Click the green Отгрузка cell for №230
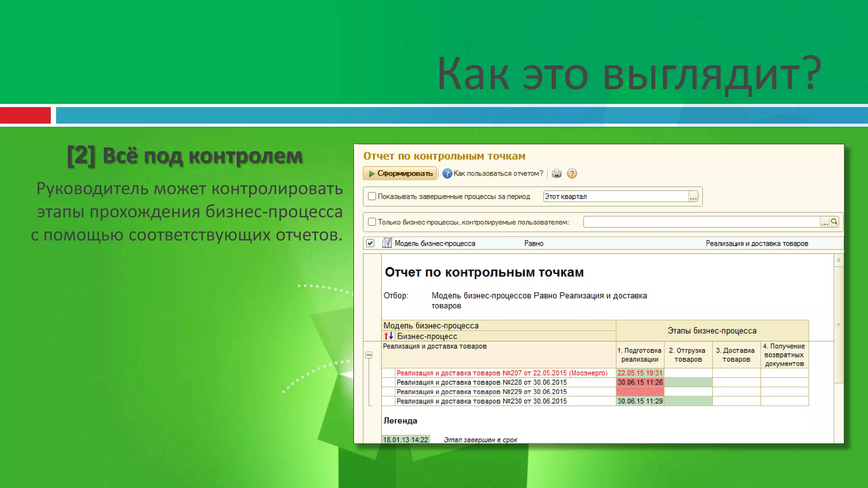Viewport: 868px width, 488px height. tap(688, 401)
